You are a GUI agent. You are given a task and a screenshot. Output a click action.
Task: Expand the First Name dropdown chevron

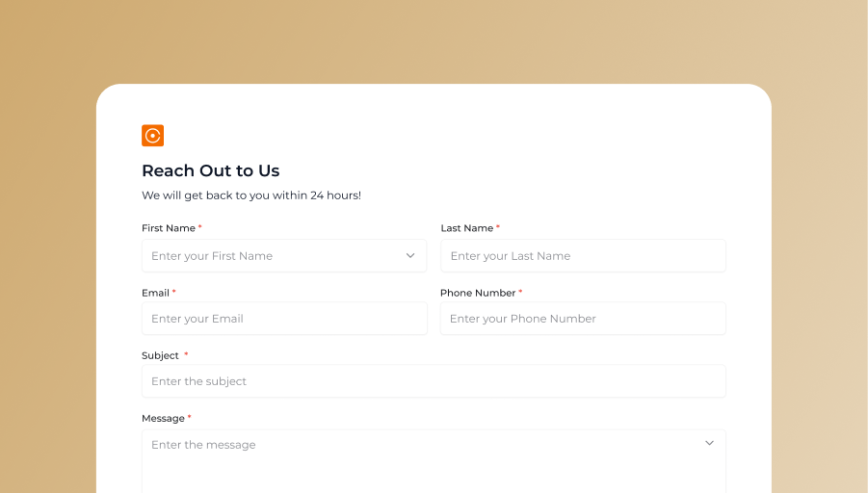tap(410, 255)
